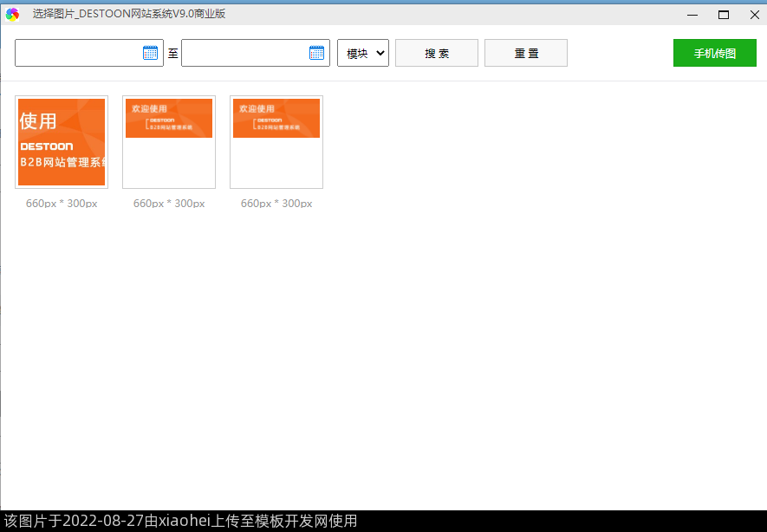Click the size label under middle thumbnail
767x532 pixels.
(169, 204)
